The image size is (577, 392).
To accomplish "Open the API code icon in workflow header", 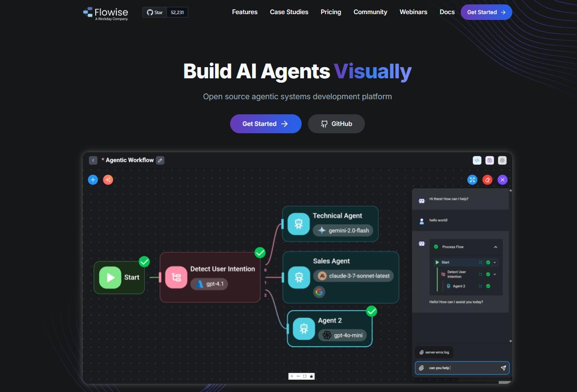I will pyautogui.click(x=477, y=160).
